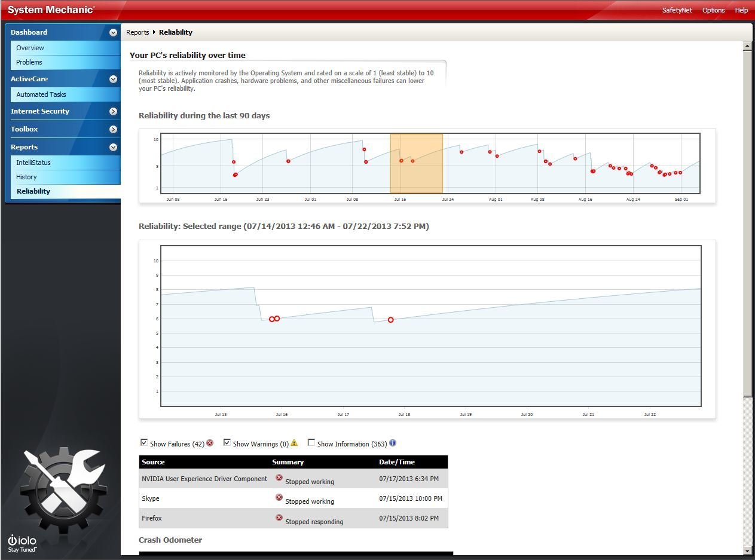Click the blue information icon beside Show Information
The image size is (755, 560).
coord(393,443)
